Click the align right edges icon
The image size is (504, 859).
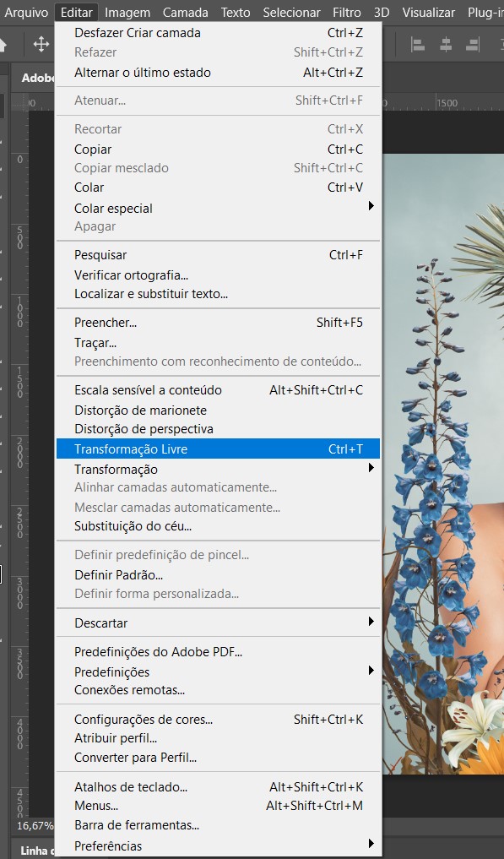(x=473, y=45)
